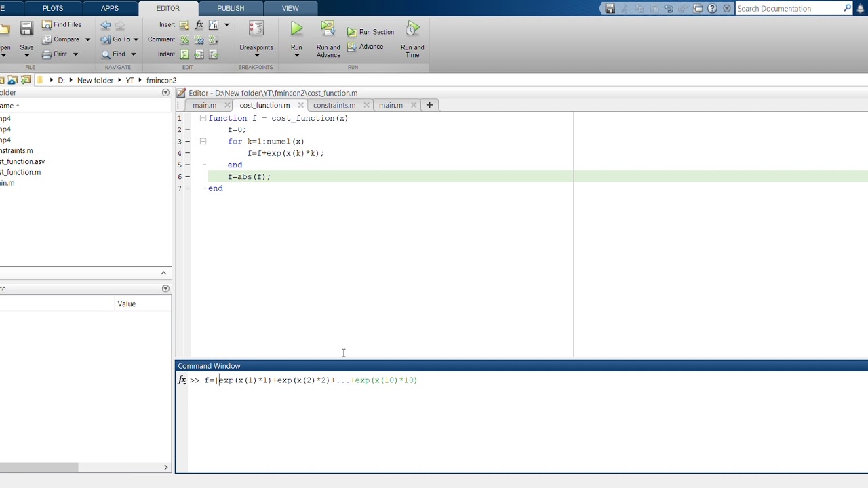Switch to the VIEW ribbon tab
Image resolution: width=868 pixels, height=488 pixels.
point(290,8)
